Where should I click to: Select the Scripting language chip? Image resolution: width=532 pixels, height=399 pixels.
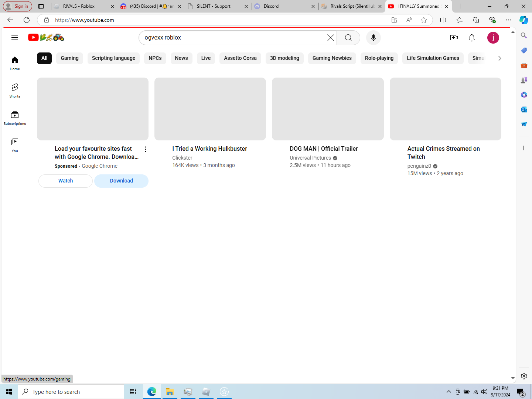coord(114,58)
